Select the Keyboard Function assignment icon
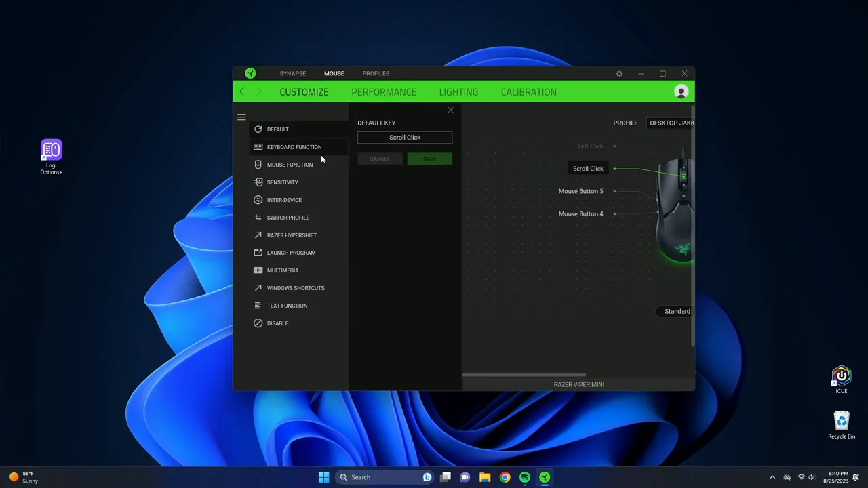The width and height of the screenshot is (868, 488). click(258, 147)
